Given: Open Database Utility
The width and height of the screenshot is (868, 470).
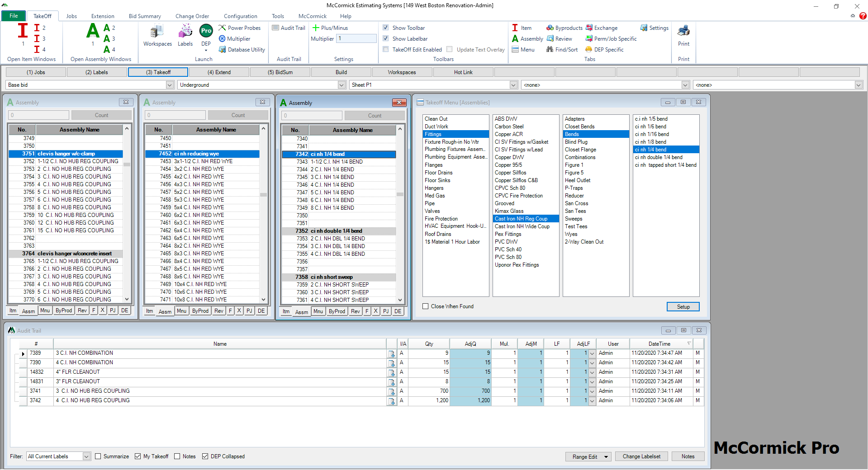Looking at the screenshot, I should tap(242, 49).
